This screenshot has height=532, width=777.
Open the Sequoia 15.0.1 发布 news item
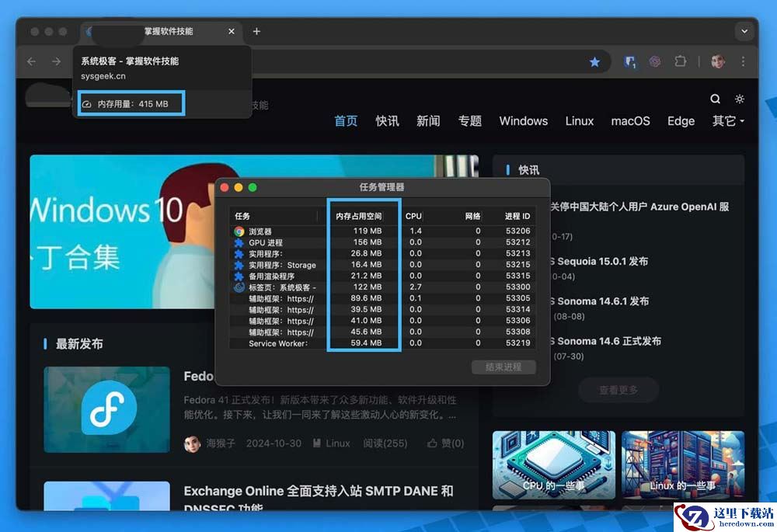[598, 262]
